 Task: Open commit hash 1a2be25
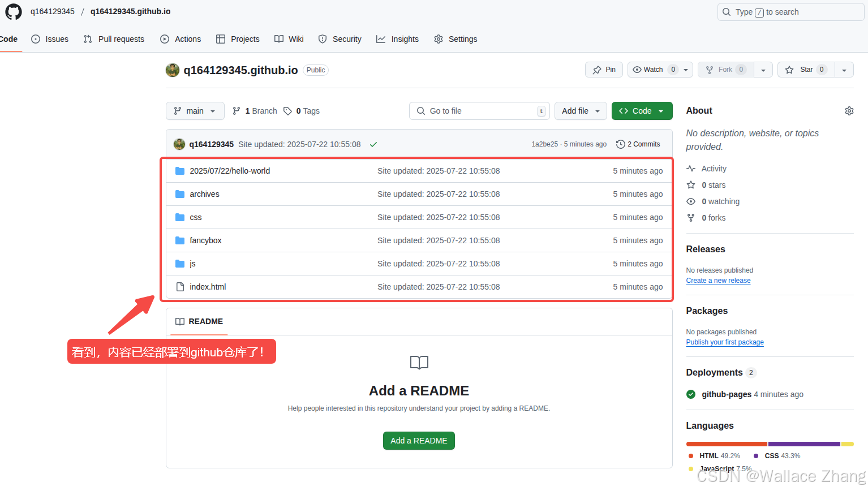[544, 144]
